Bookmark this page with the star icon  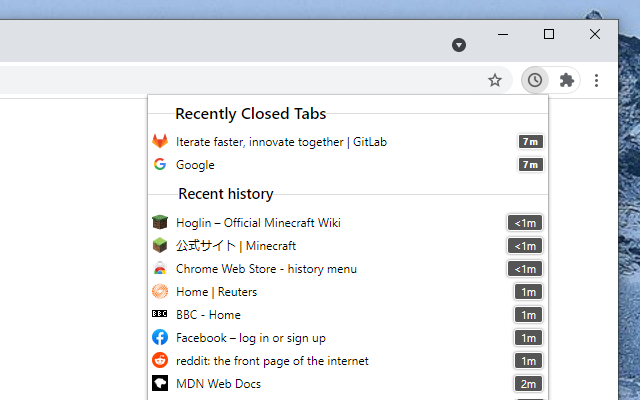click(495, 80)
